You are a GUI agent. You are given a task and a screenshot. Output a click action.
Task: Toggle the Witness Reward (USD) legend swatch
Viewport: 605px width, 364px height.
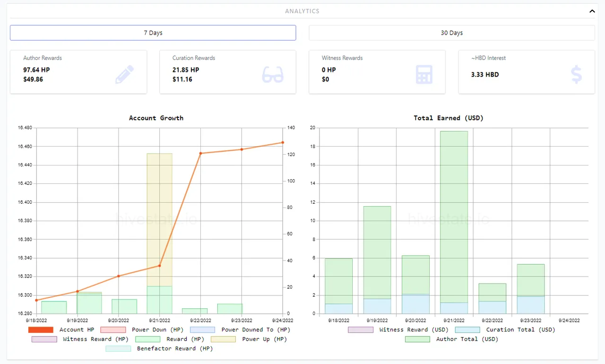[361, 329]
